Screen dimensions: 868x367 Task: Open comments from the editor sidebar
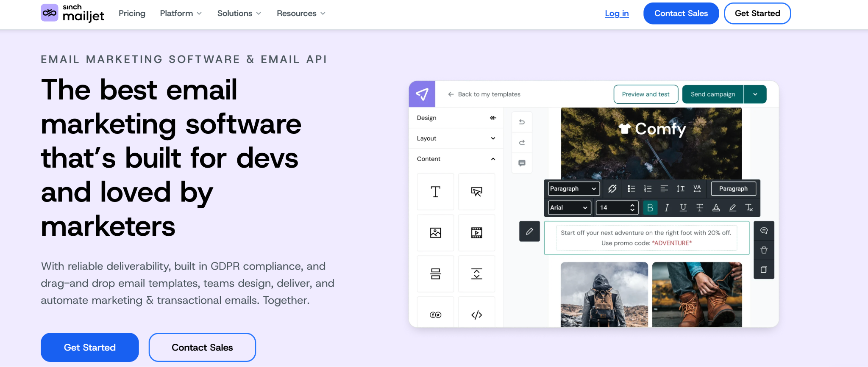pyautogui.click(x=522, y=163)
